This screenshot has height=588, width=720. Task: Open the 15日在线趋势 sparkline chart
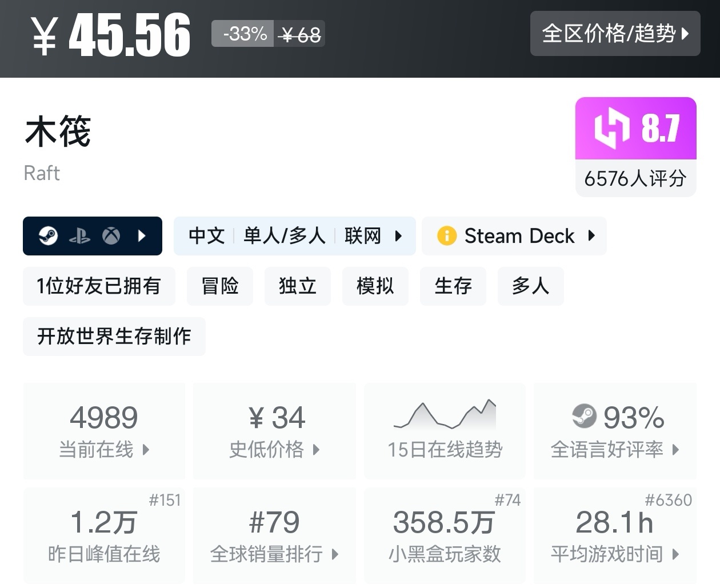click(445, 416)
